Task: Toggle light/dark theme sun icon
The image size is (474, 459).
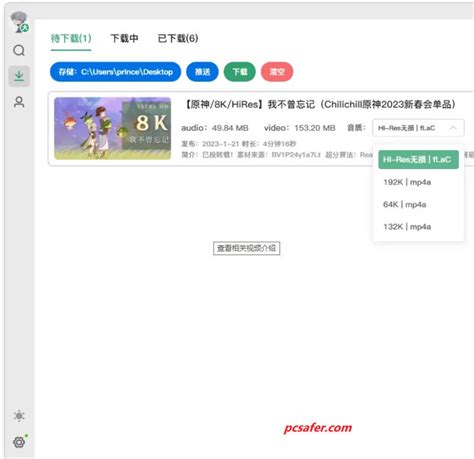Action: [19, 416]
